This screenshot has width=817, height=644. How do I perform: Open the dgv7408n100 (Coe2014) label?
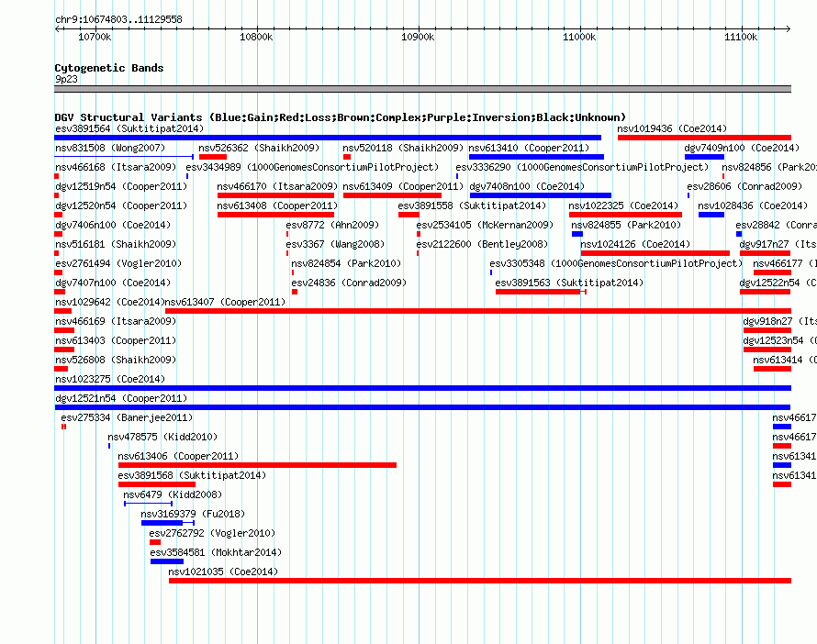(527, 186)
